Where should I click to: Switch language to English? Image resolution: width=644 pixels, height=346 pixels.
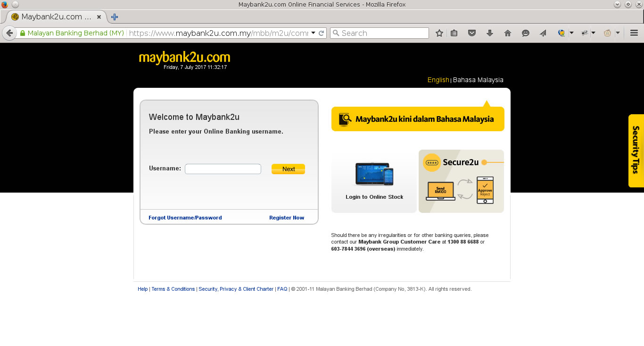click(438, 80)
